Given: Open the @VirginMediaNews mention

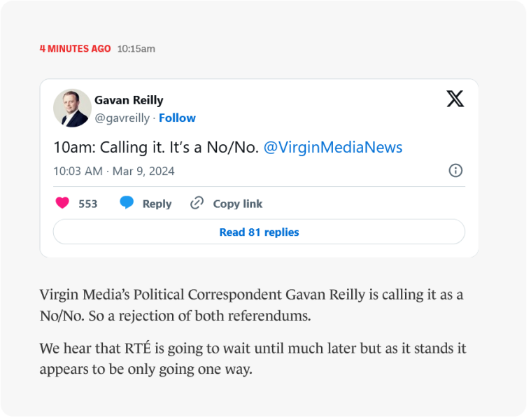Looking at the screenshot, I should pyautogui.click(x=333, y=147).
